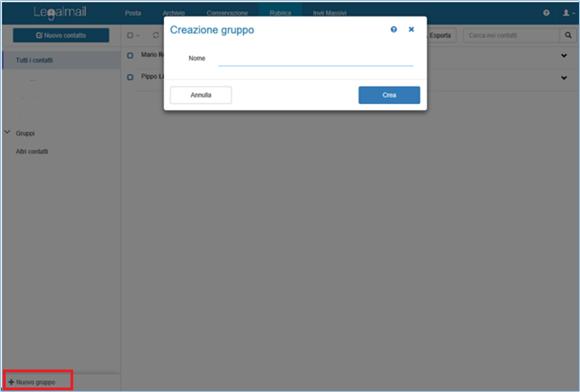This screenshot has width=580, height=392.
Task: Close the Creazione gruppo dialog with the X
Action: pos(411,29)
